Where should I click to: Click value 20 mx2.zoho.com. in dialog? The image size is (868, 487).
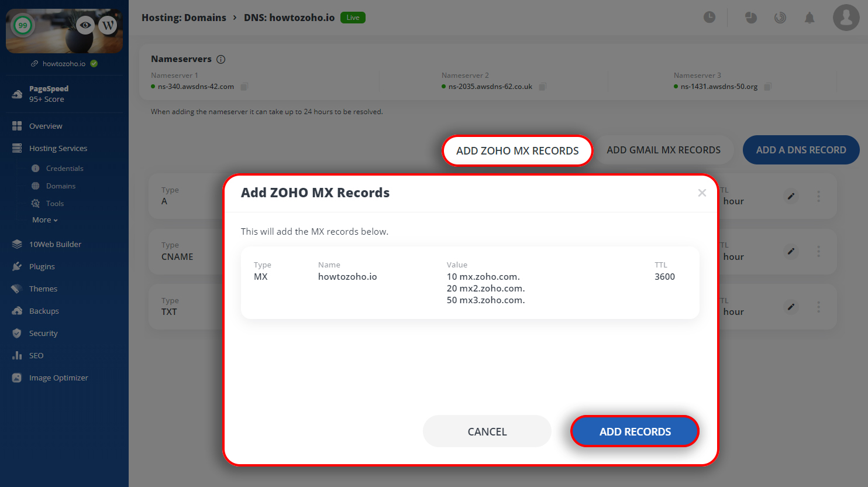pyautogui.click(x=485, y=288)
